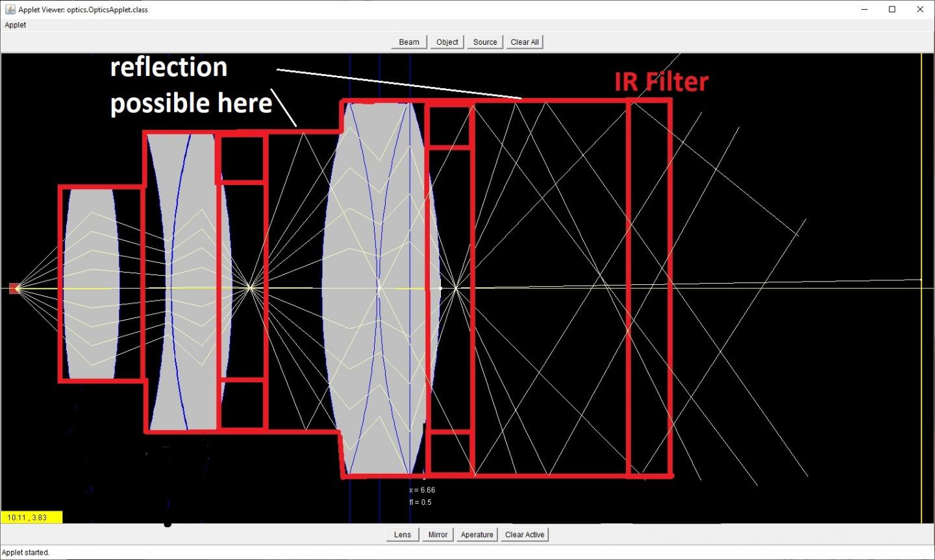Click the Source button
Image resolution: width=935 pixels, height=560 pixels.
[485, 42]
